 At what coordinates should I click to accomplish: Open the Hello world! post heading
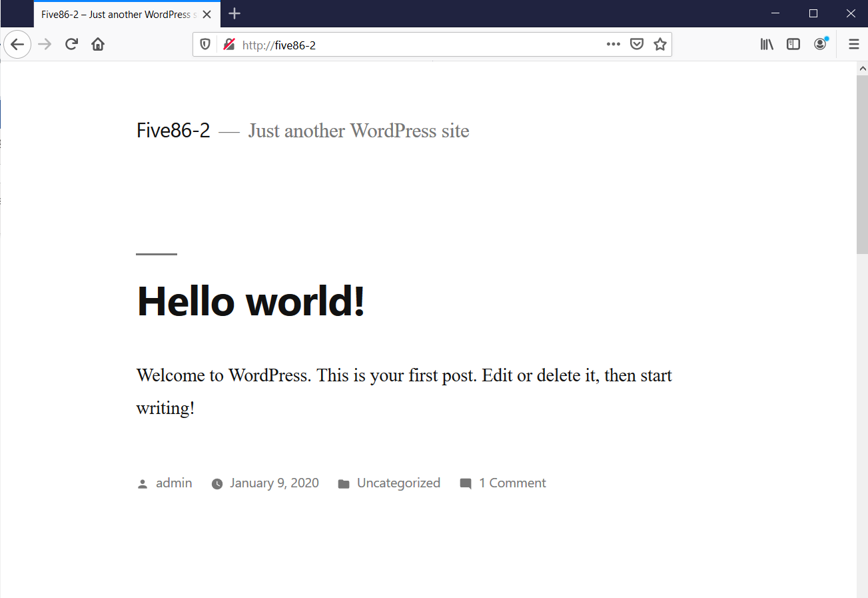tap(250, 301)
